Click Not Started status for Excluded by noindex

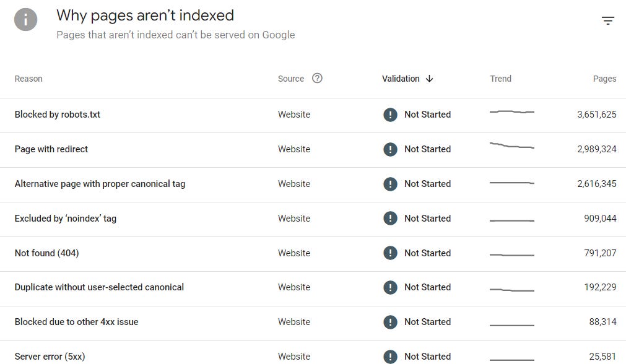(428, 219)
